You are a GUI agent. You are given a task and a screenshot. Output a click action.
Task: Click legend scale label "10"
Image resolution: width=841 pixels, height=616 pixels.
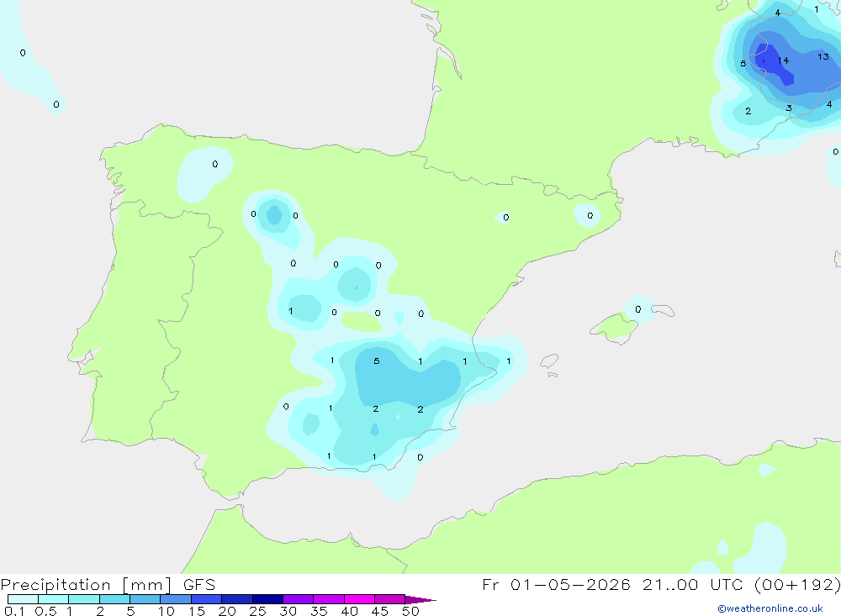pyautogui.click(x=167, y=611)
